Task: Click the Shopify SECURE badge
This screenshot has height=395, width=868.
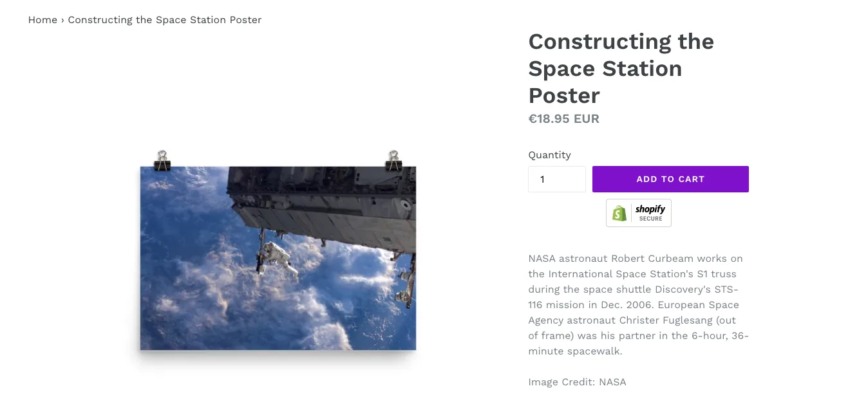Action: 638,212
